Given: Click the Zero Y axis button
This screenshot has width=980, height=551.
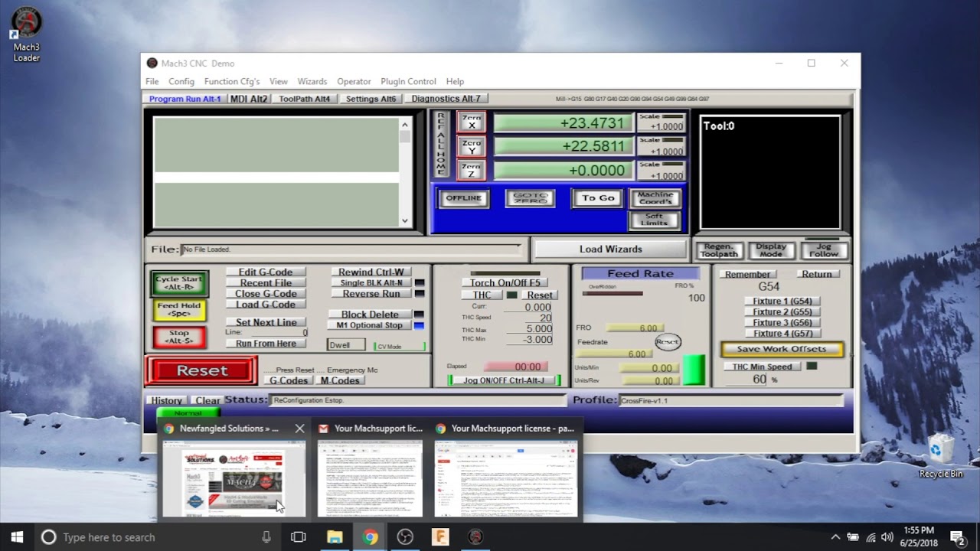Looking at the screenshot, I should pos(471,146).
